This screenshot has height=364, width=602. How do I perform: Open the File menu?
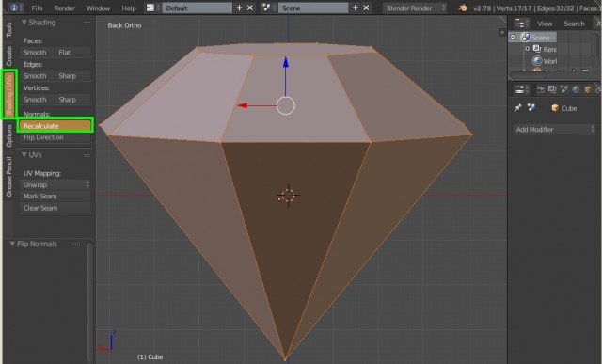pos(37,8)
